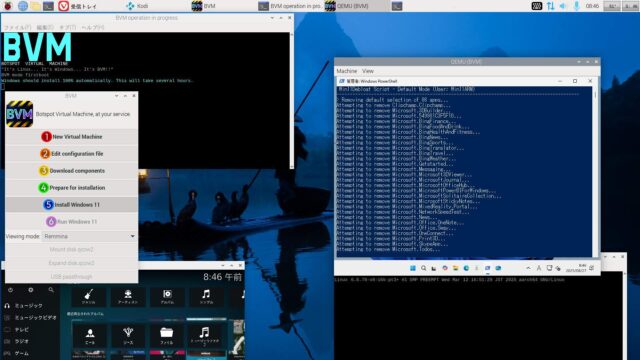The width and height of the screenshot is (640, 360).
Task: Open notifications icon in VM taskbar
Action: tap(592, 268)
